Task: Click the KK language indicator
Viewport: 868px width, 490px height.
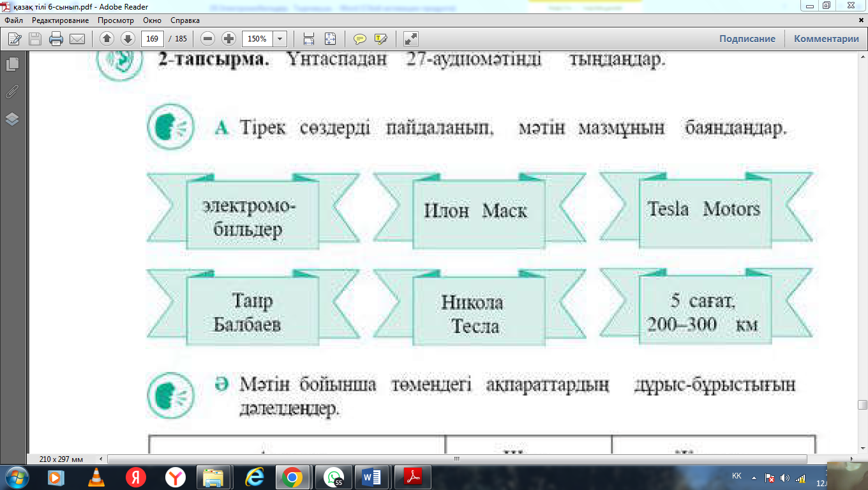Action: click(737, 477)
